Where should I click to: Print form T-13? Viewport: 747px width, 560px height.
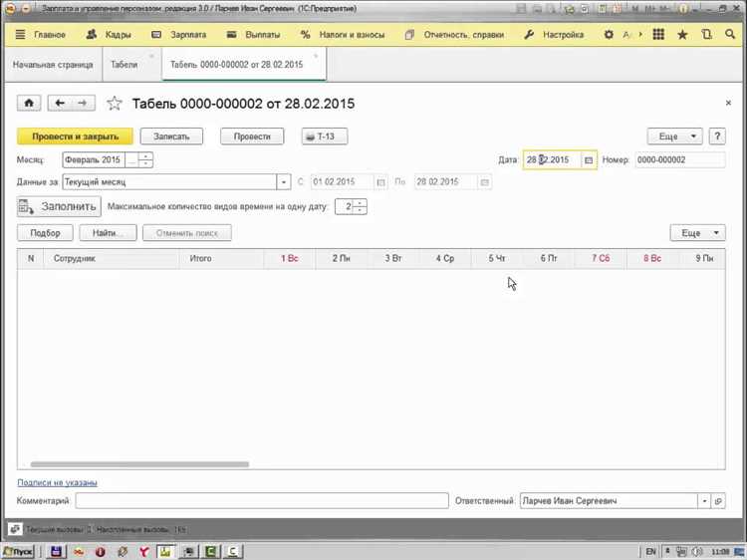tap(325, 137)
